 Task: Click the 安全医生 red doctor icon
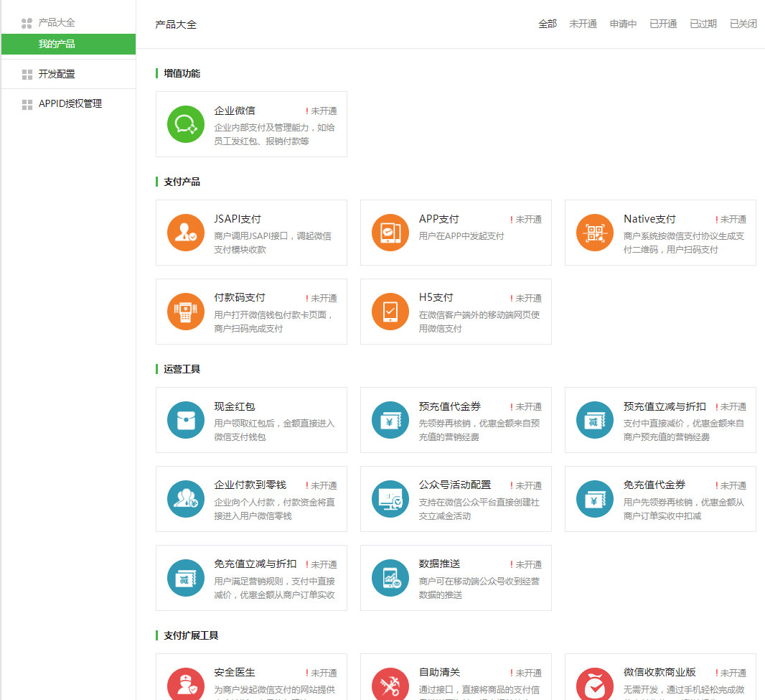(185, 684)
